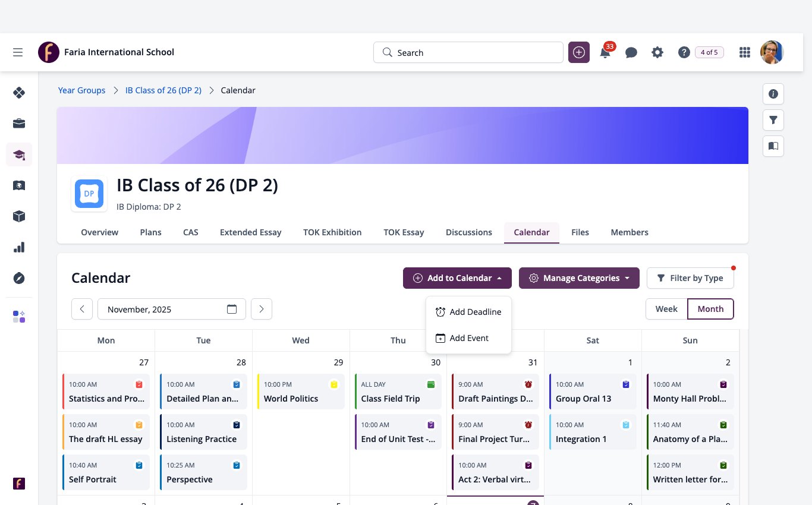Follow the Year Groups breadcrumb link
Image resolution: width=812 pixels, height=505 pixels.
[x=81, y=90]
